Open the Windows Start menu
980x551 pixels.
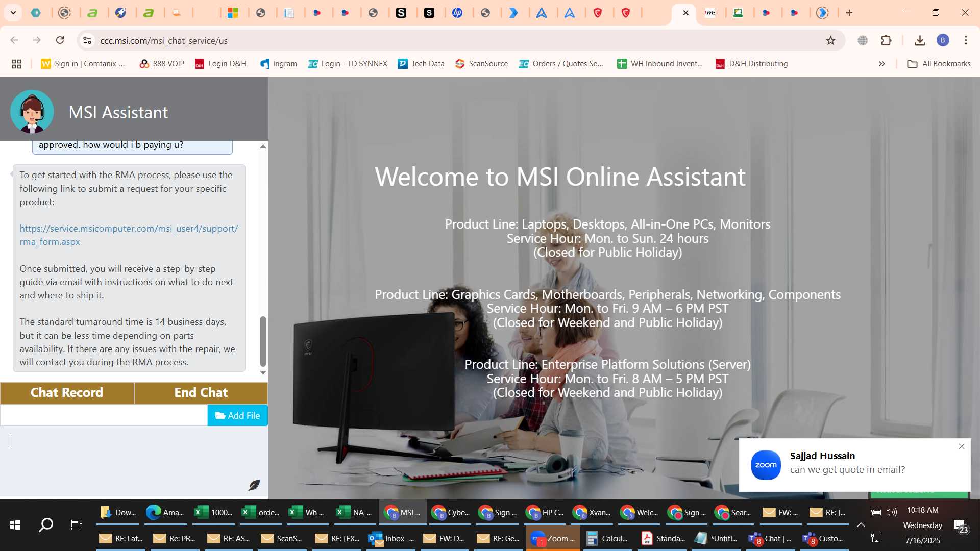pos(15,525)
